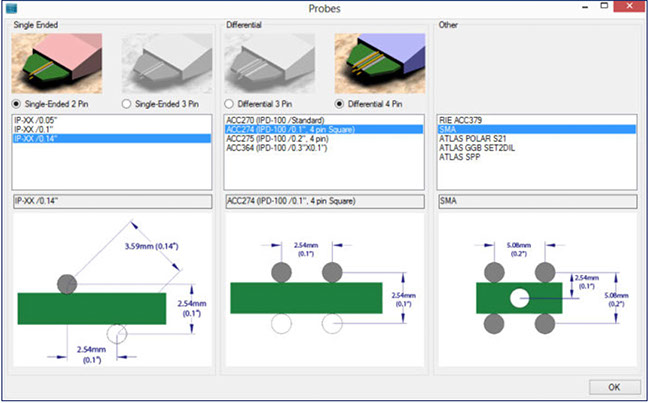Click the Single-Ended 3 Pin probe image
The width and height of the screenshot is (649, 403).
click(166, 64)
